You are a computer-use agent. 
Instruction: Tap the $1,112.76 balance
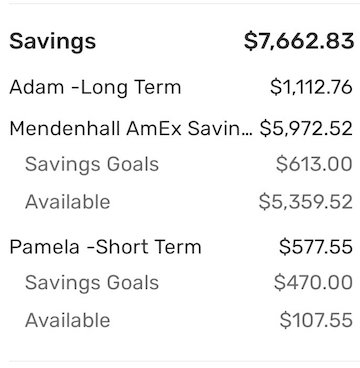(x=311, y=88)
